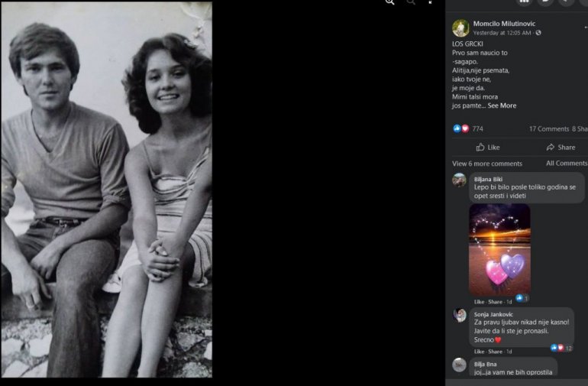
Task: Zoom in on the photo
Action: point(390,2)
